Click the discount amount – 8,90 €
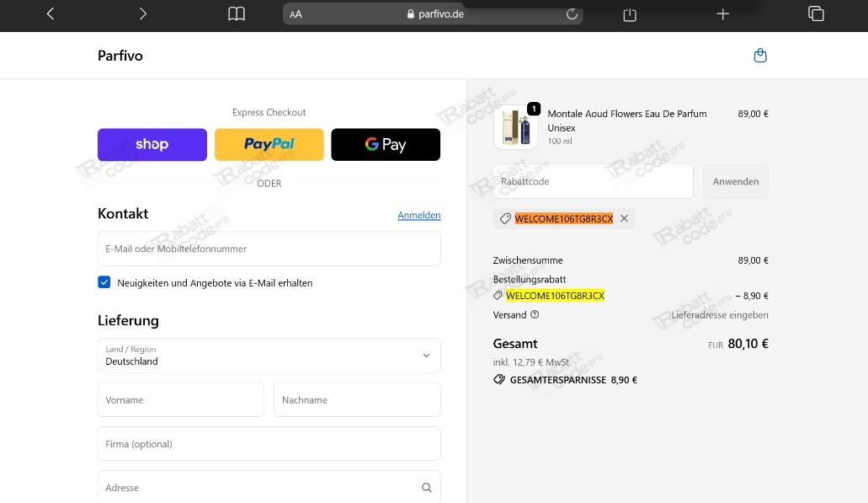Viewport: 868px width, 503px height. click(x=752, y=296)
